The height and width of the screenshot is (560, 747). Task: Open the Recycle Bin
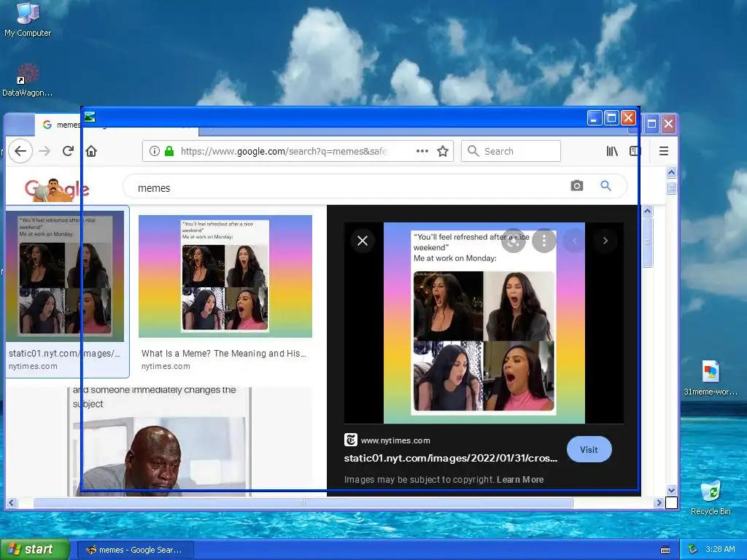711,497
